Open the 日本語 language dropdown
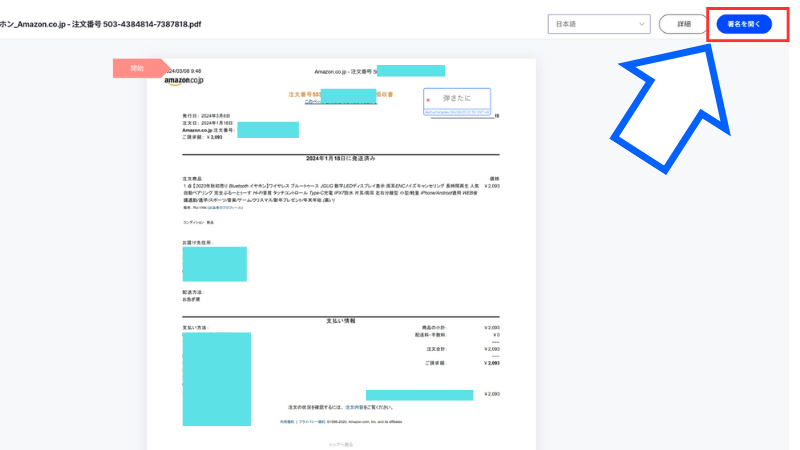Viewport: 800px width, 450px height. tap(599, 24)
